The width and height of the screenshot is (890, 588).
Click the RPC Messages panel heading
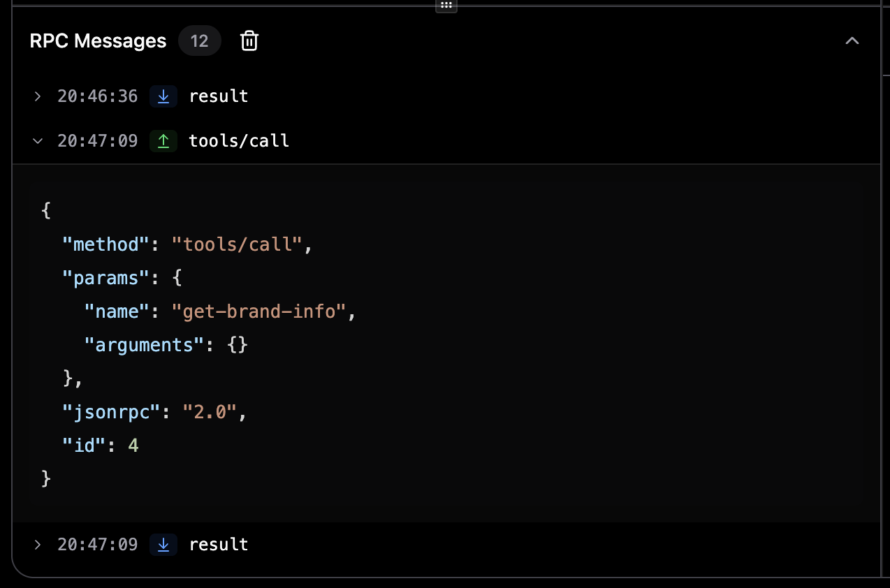[x=97, y=41]
